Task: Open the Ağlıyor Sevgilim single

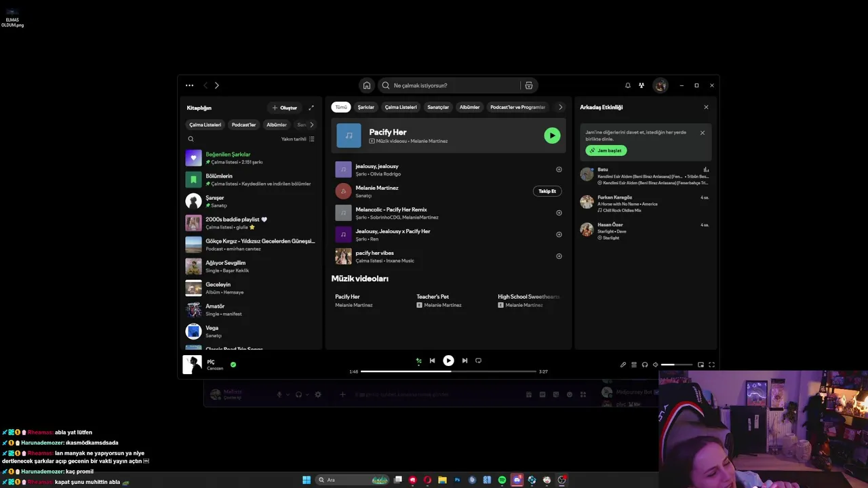Action: 251,266
